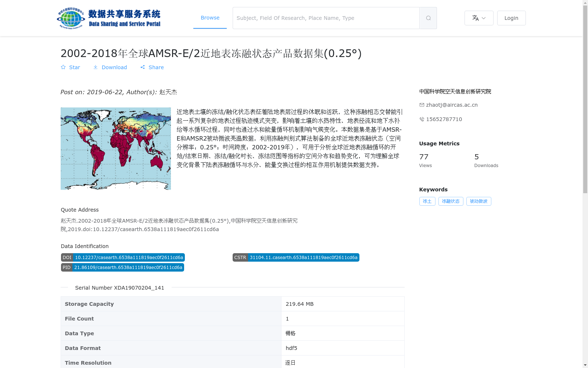Image resolution: width=588 pixels, height=368 pixels.
Task: Open the language translate dropdown
Action: (479, 18)
